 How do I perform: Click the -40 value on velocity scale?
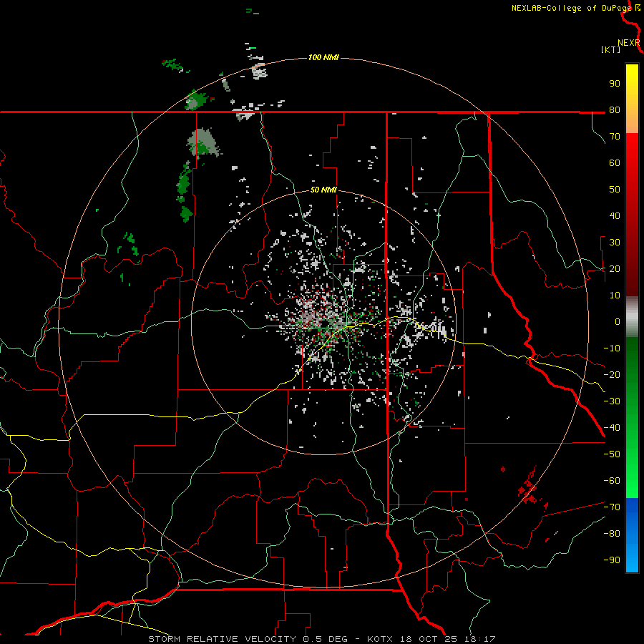(612, 428)
